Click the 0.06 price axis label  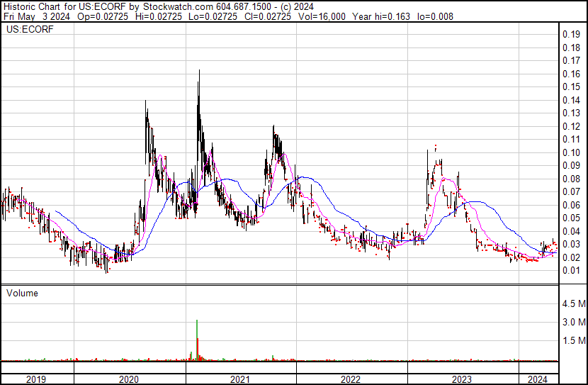[x=572, y=205]
